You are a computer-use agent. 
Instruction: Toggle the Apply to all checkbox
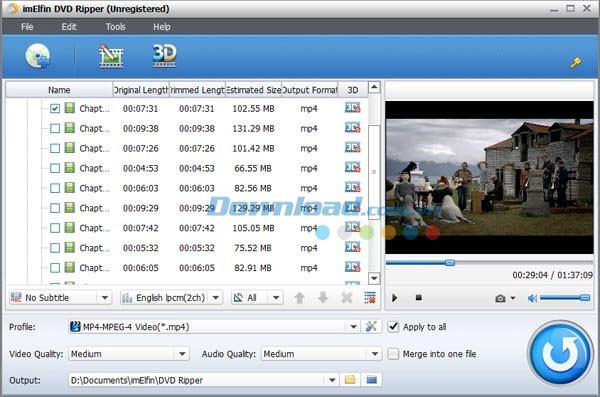click(393, 327)
